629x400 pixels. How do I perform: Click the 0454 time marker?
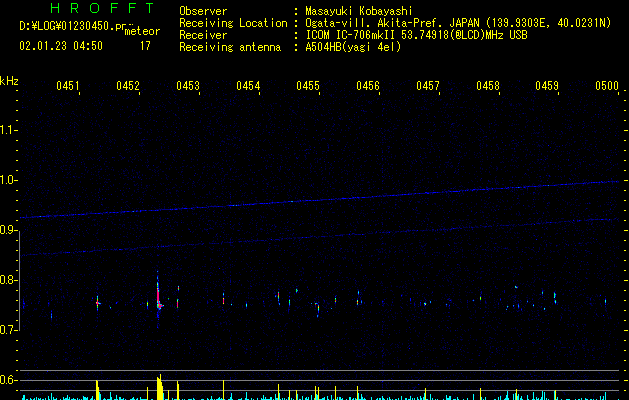pos(248,86)
